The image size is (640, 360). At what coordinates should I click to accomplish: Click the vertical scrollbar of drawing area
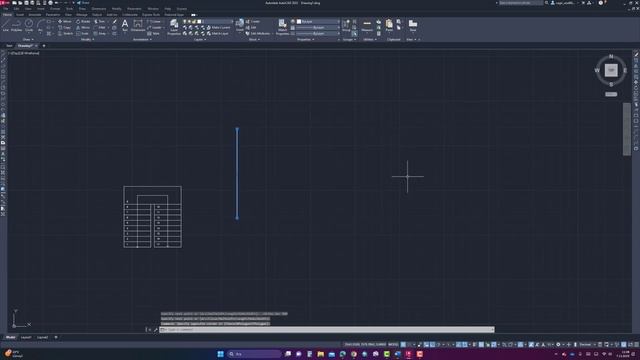(x=627, y=129)
